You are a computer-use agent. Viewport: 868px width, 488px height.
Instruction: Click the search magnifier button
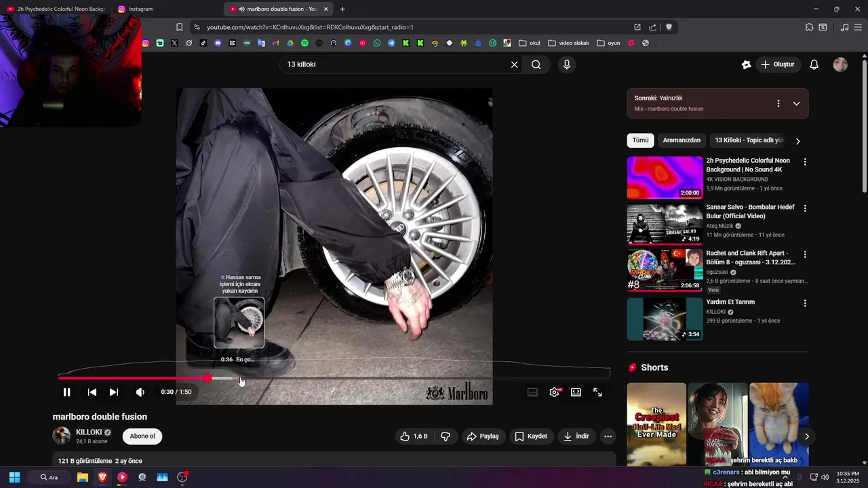[536, 64]
